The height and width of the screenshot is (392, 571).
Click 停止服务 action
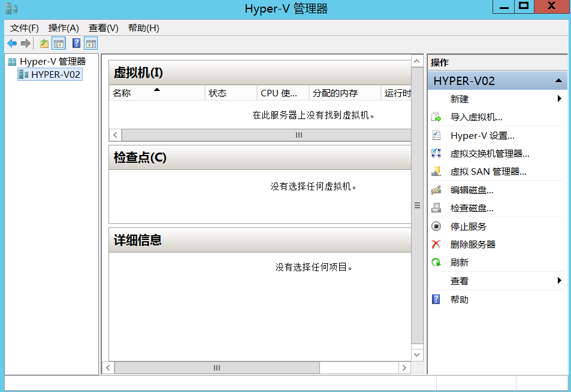tap(469, 226)
